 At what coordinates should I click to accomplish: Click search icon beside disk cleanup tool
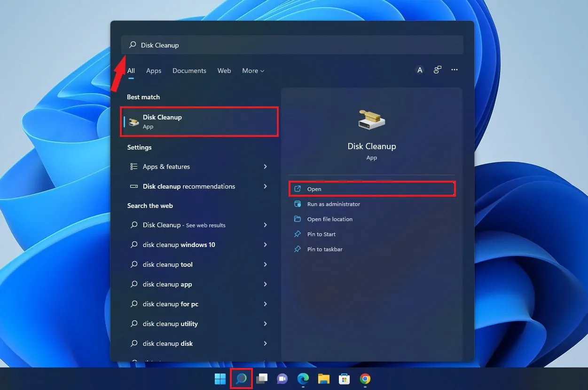coord(134,264)
